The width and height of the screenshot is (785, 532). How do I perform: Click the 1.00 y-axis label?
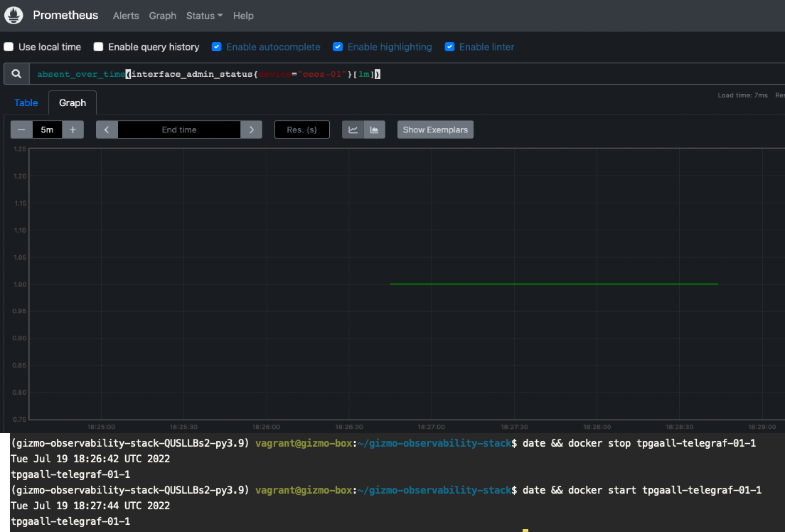coord(19,284)
